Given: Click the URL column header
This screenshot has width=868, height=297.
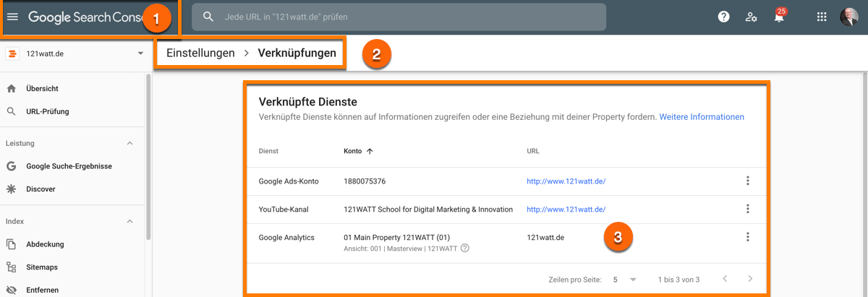Looking at the screenshot, I should coord(533,151).
